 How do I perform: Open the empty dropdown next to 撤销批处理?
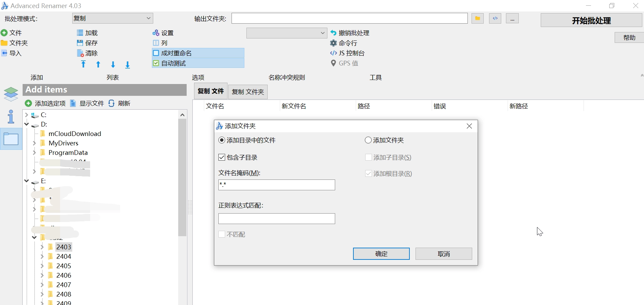tap(287, 33)
